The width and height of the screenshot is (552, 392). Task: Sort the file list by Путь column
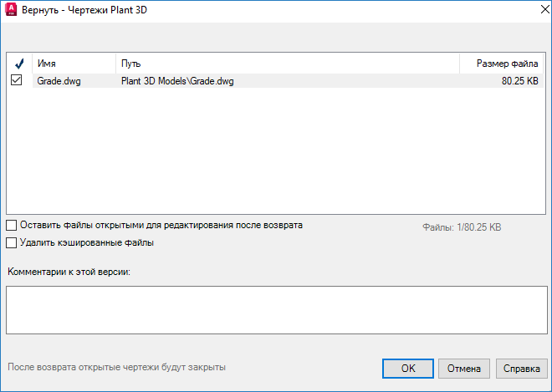tap(287, 64)
